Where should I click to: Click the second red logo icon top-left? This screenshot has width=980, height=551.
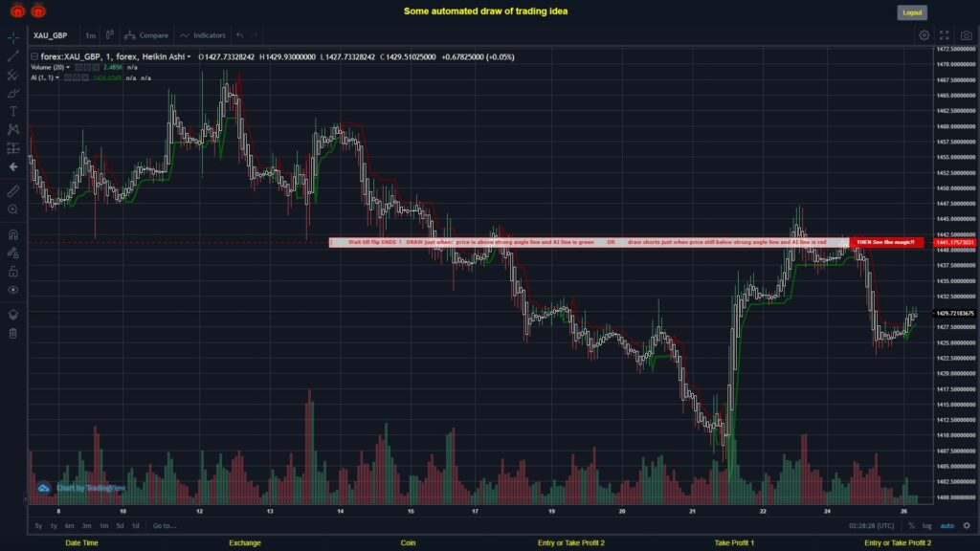[38, 11]
